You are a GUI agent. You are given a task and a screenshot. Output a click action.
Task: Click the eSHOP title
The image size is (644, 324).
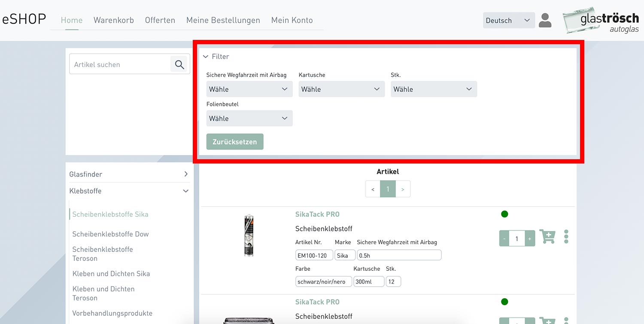(24, 20)
